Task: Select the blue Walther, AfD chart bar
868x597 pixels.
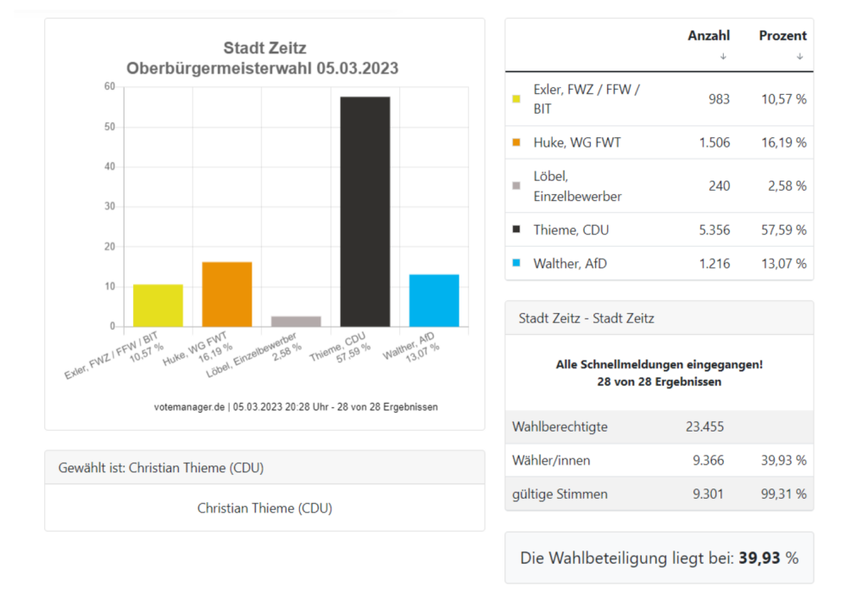Action: point(434,300)
